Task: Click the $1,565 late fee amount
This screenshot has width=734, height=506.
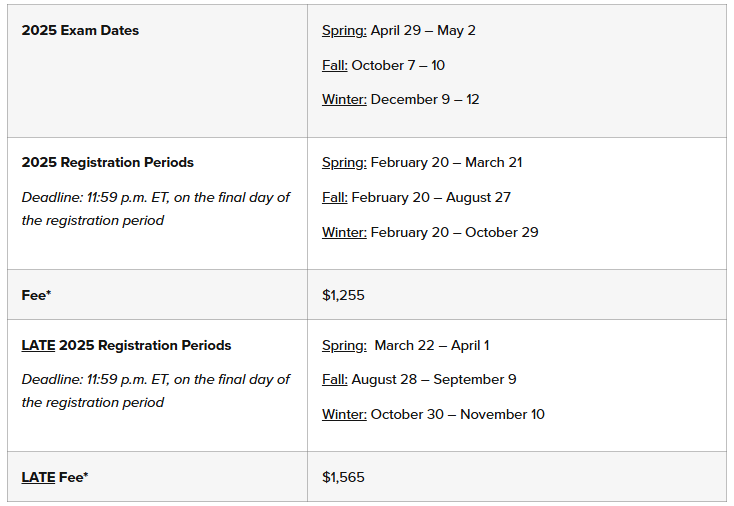Action: point(343,477)
